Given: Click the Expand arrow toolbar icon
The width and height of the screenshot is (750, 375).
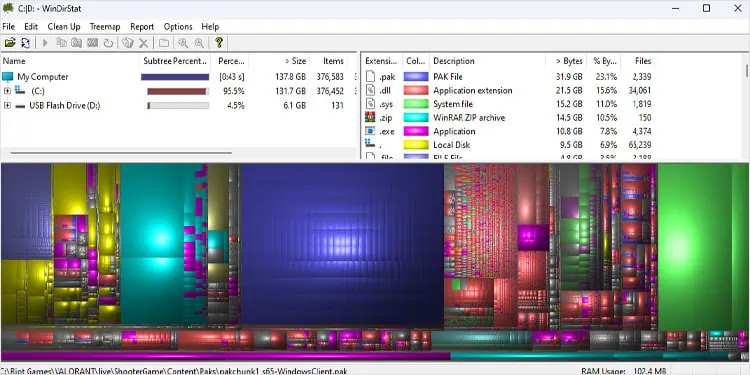Looking at the screenshot, I should click(x=45, y=43).
